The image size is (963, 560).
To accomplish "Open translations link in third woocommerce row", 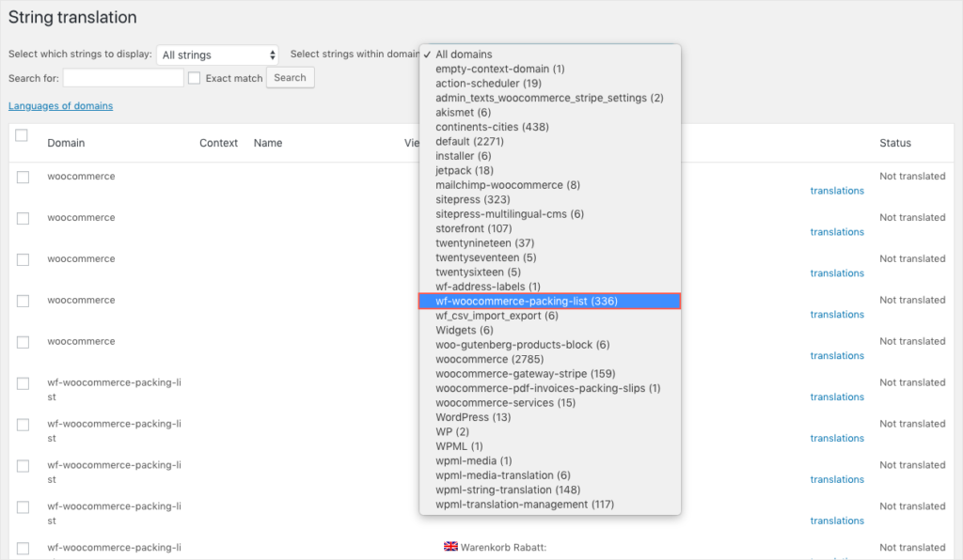I will click(836, 272).
